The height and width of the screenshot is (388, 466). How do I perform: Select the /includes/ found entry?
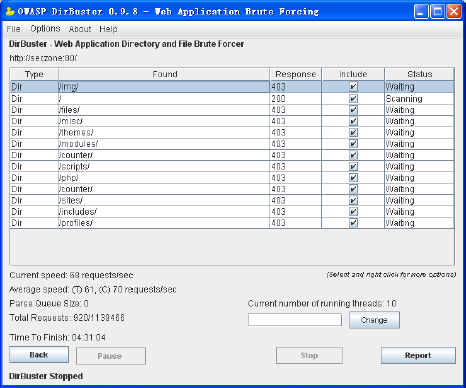(164, 212)
